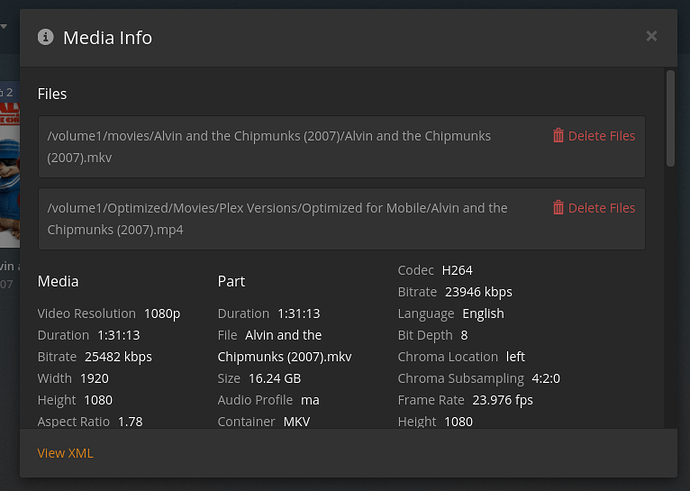Image resolution: width=690 pixels, height=491 pixels.
Task: Click the File name Alvin and the Chipmunks (2007).mkv
Action: click(x=284, y=346)
